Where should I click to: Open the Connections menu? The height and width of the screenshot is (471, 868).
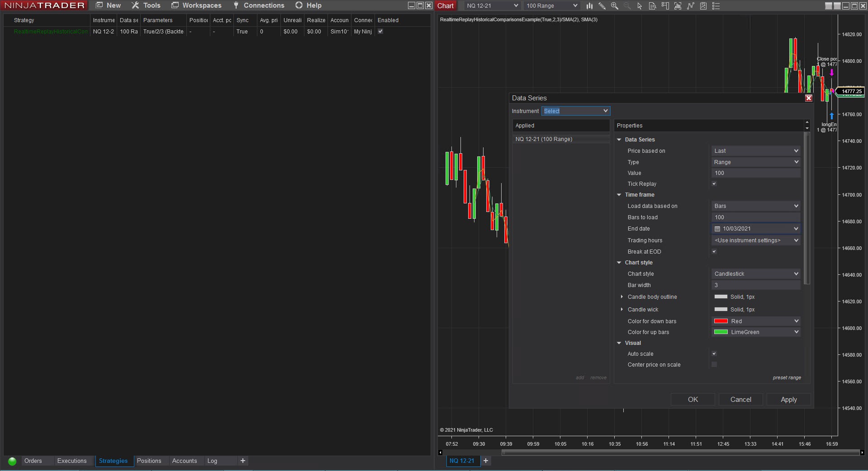[259, 5]
